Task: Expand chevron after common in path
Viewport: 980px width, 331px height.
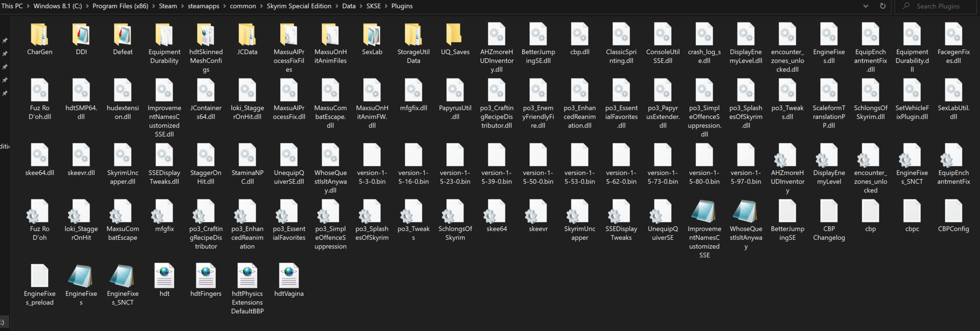Action: [261, 6]
